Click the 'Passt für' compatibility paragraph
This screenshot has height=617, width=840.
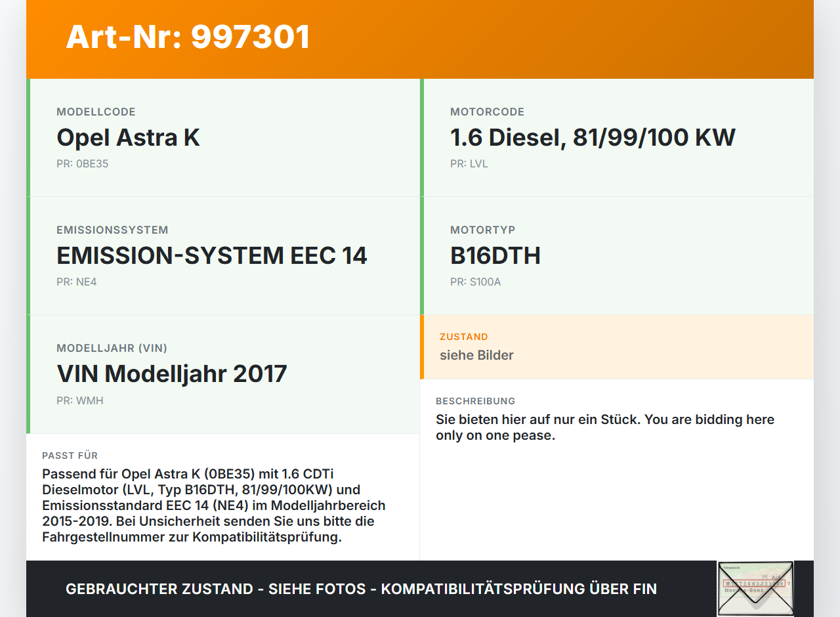click(x=213, y=505)
